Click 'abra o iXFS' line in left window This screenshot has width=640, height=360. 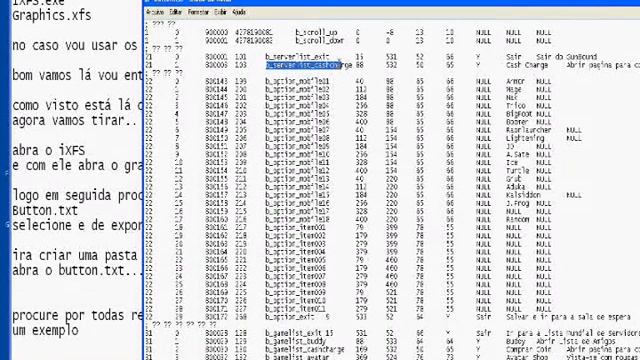pyautogui.click(x=49, y=150)
